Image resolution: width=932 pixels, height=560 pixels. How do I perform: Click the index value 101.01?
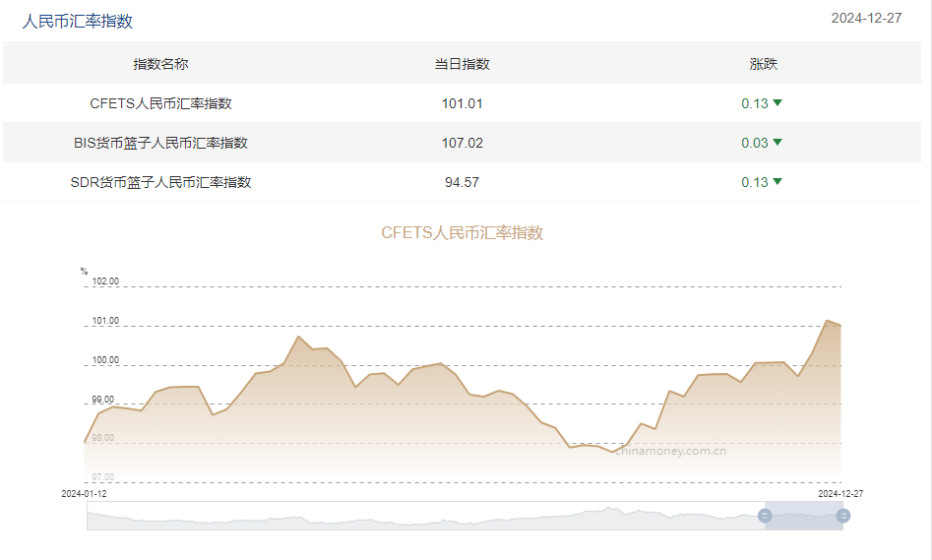[462, 103]
